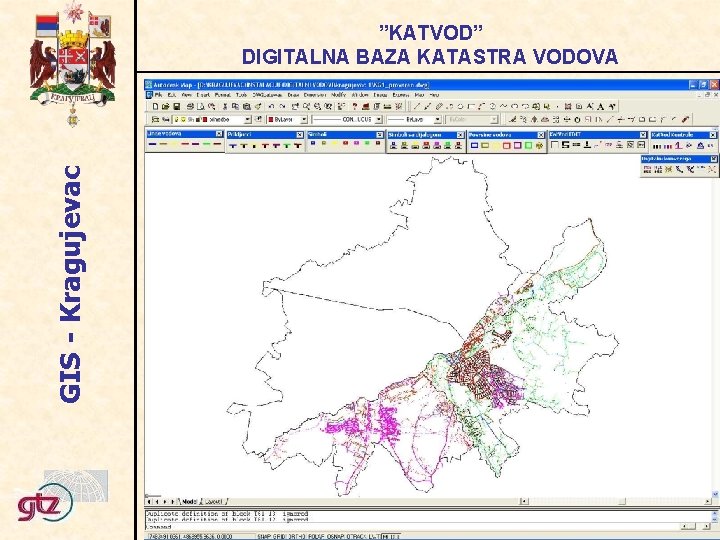
Task: Click the Print icon
Action: pyautogui.click(x=190, y=107)
